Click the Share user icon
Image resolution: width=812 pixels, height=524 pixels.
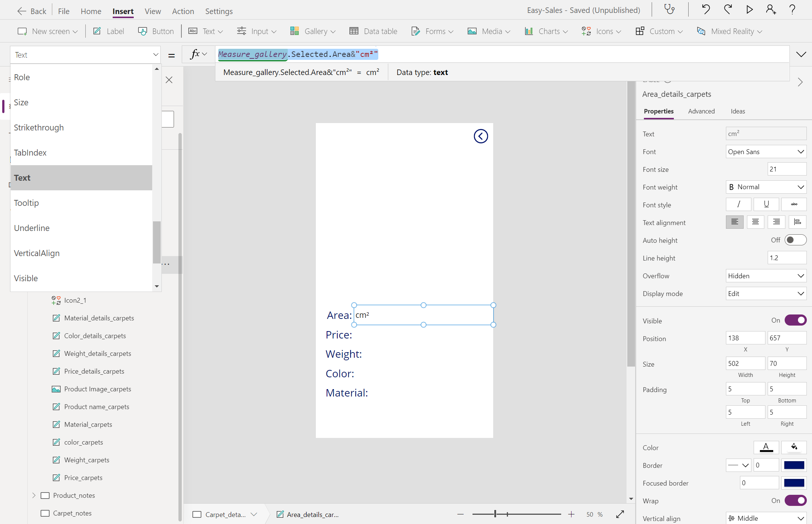click(x=771, y=10)
